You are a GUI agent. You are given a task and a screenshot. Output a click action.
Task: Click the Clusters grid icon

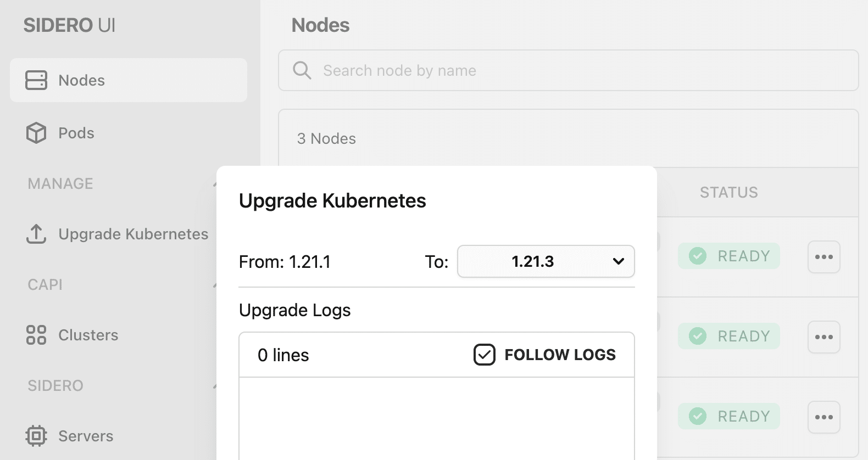pyautogui.click(x=36, y=335)
